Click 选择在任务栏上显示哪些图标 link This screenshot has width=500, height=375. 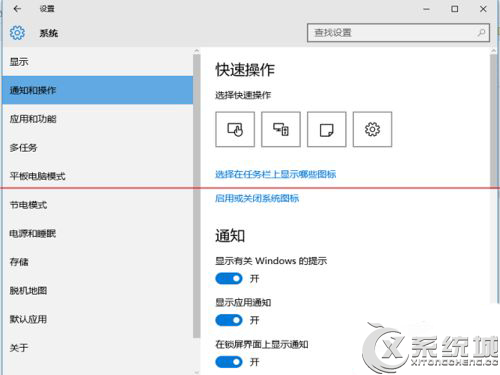click(275, 174)
